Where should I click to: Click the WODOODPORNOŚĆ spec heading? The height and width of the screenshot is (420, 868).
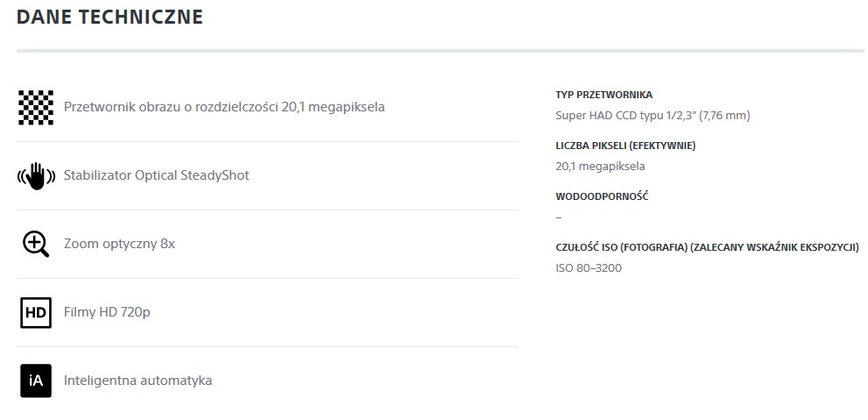602,196
